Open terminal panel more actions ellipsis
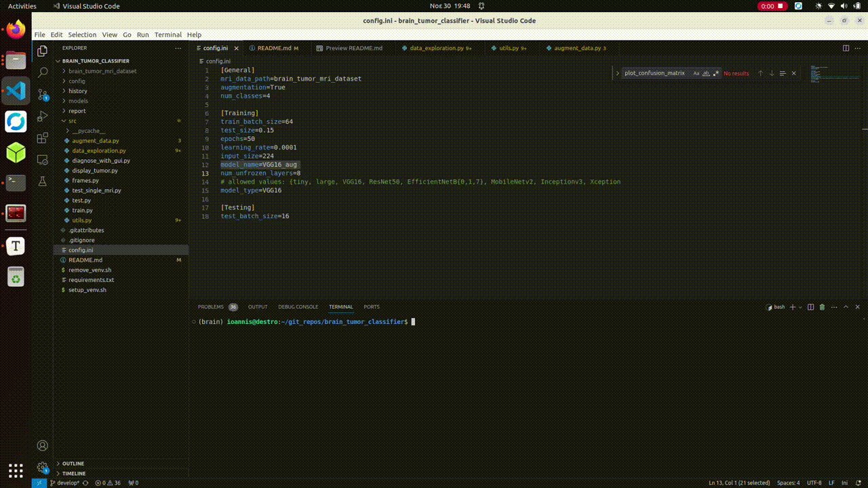The height and width of the screenshot is (488, 868). click(x=833, y=307)
